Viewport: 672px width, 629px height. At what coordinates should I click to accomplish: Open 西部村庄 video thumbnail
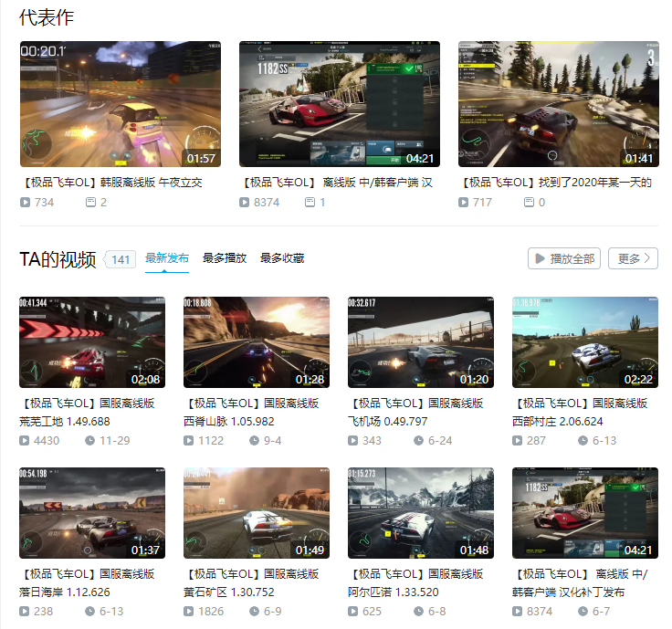coord(585,342)
